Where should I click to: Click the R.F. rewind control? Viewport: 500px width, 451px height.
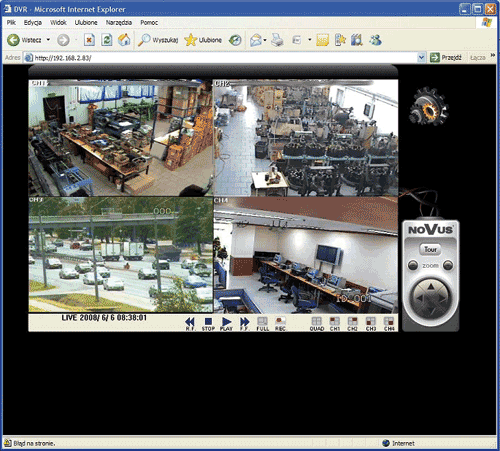(x=190, y=323)
